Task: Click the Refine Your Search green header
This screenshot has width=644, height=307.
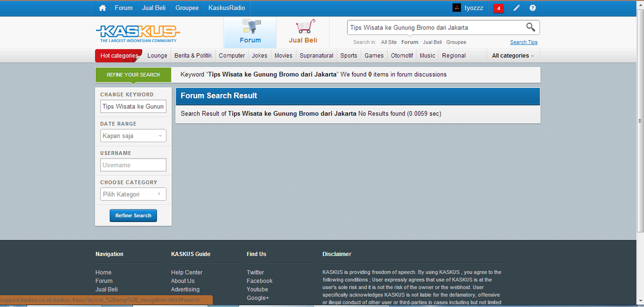Action: pyautogui.click(x=133, y=75)
